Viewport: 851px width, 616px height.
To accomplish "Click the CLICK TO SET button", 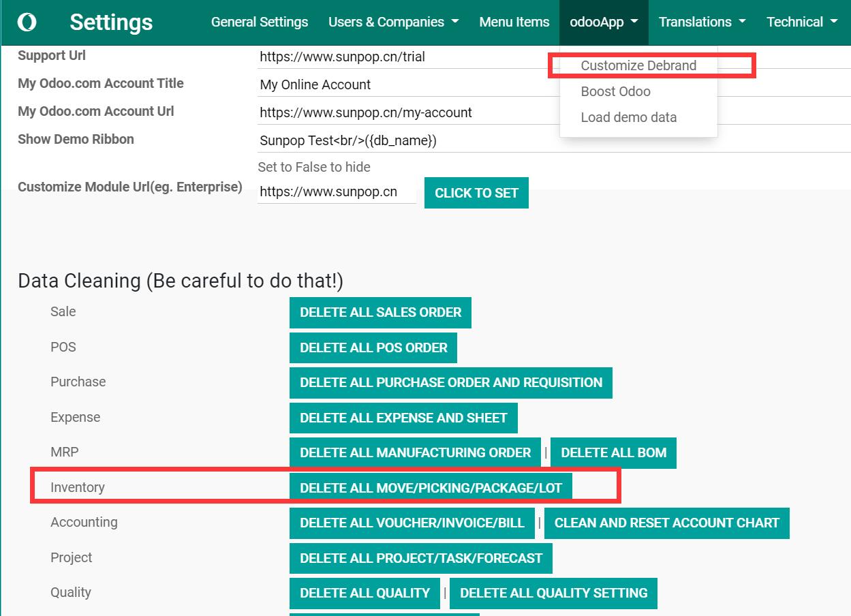I will [476, 193].
